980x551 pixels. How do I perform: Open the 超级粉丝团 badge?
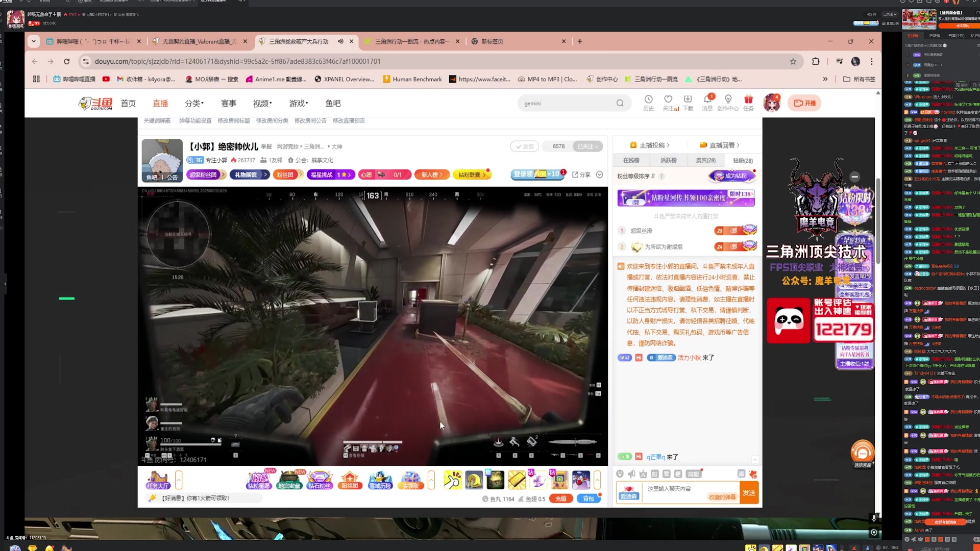[x=206, y=174]
